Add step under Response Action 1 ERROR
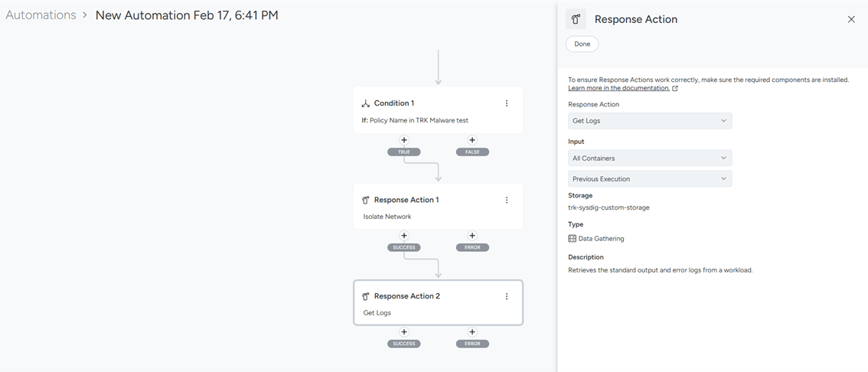Image resolution: width=868 pixels, height=372 pixels. (472, 236)
